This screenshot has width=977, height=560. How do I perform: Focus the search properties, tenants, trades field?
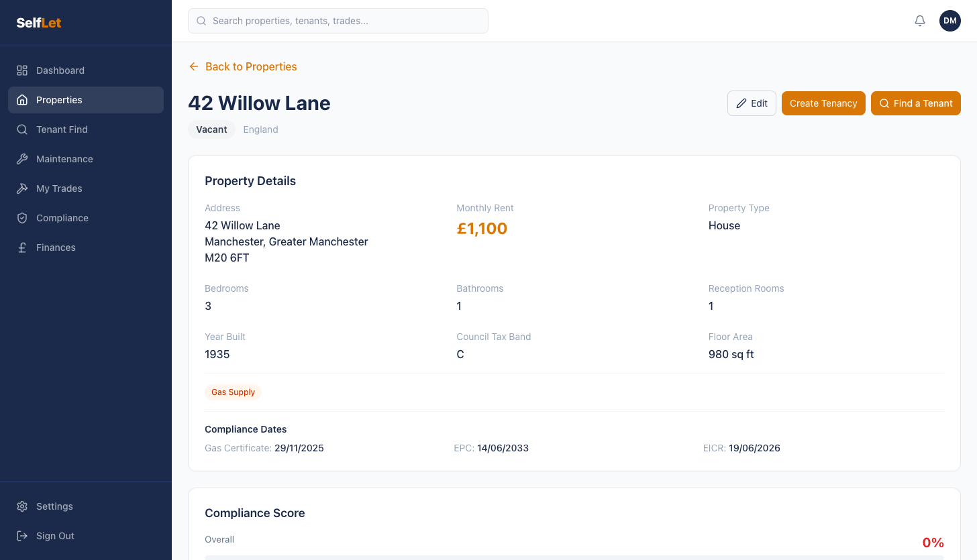338,21
